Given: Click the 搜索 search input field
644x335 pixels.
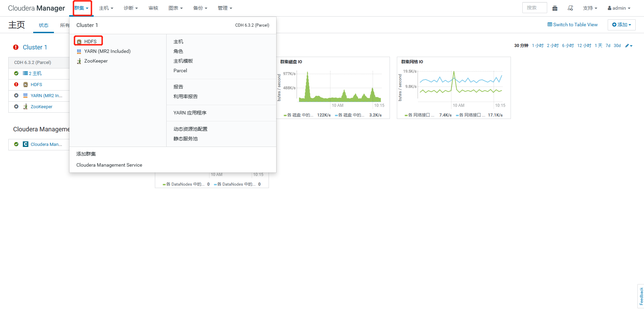Looking at the screenshot, I should (x=534, y=8).
